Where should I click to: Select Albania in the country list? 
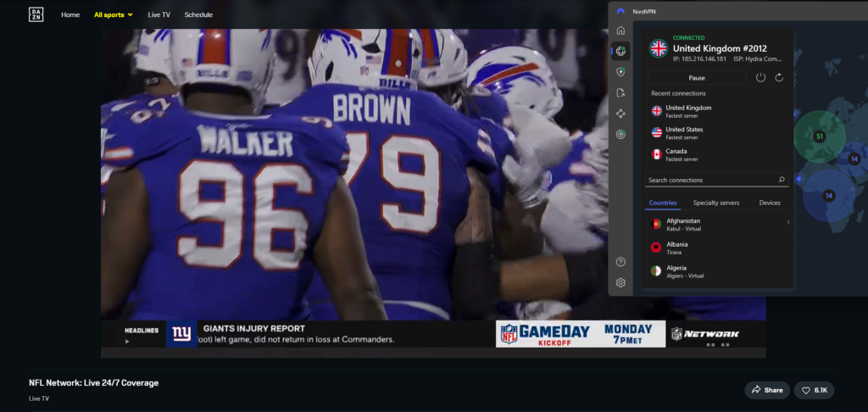coord(717,248)
